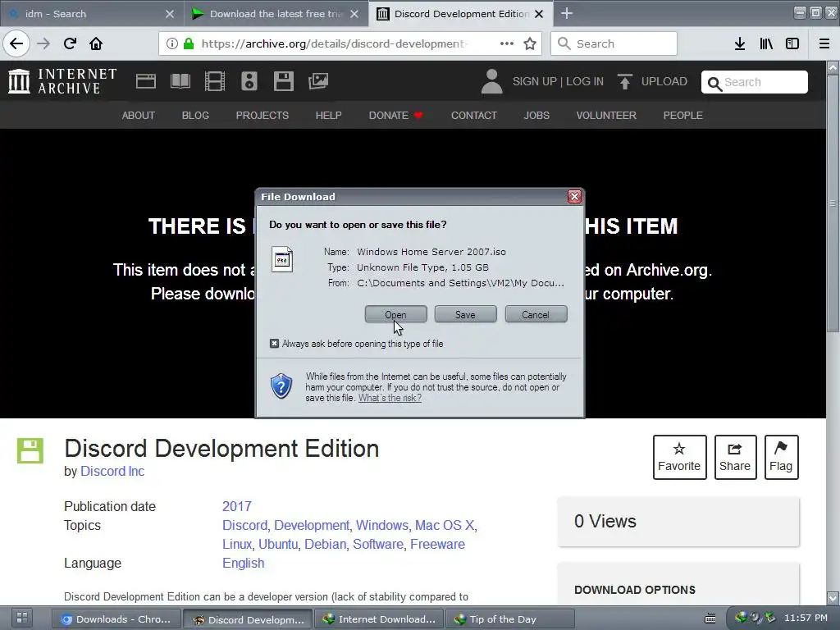This screenshot has width=840, height=630.
Task: Click the Flag button
Action: tap(781, 457)
